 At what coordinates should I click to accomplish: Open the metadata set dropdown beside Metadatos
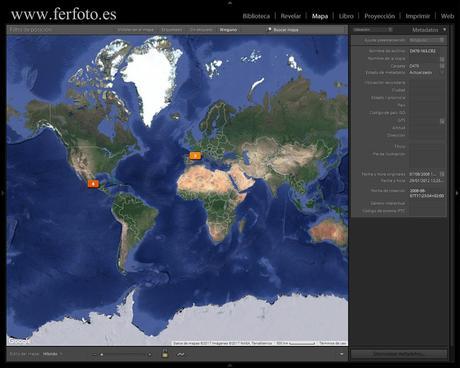[373, 30]
